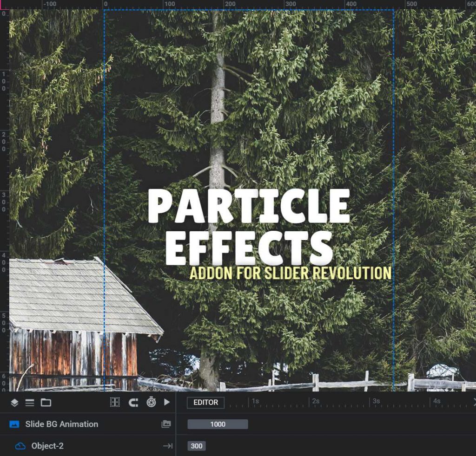Click the 4s mark on timeline ruler

[x=436, y=401]
